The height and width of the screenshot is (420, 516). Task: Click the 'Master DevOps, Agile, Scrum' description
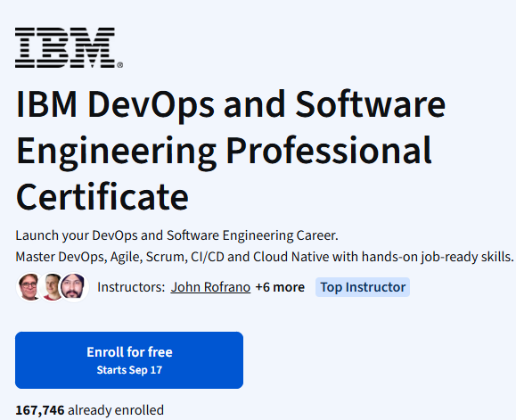pyautogui.click(x=265, y=257)
